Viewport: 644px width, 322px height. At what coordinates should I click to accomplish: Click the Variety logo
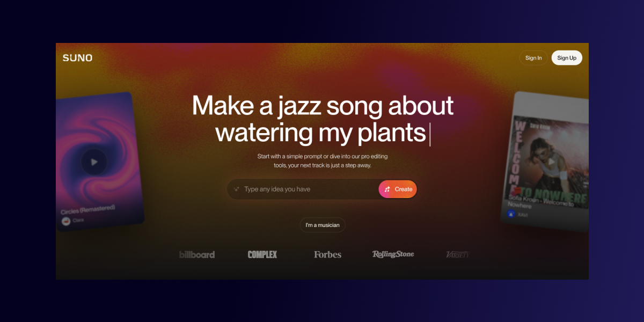pos(457,254)
